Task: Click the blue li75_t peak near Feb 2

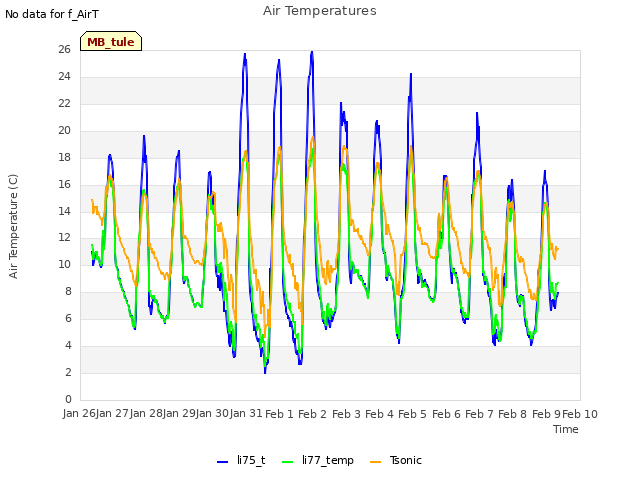Action: pos(312,52)
